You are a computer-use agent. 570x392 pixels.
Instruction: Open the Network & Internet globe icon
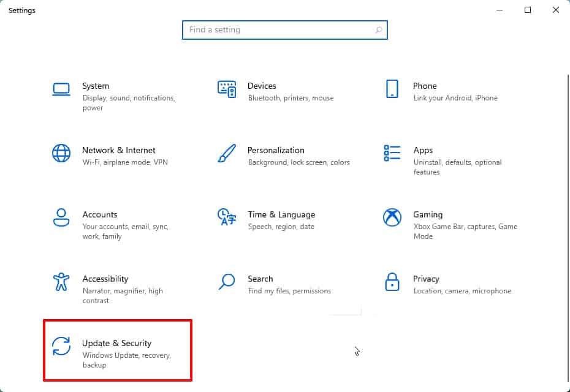coord(61,153)
